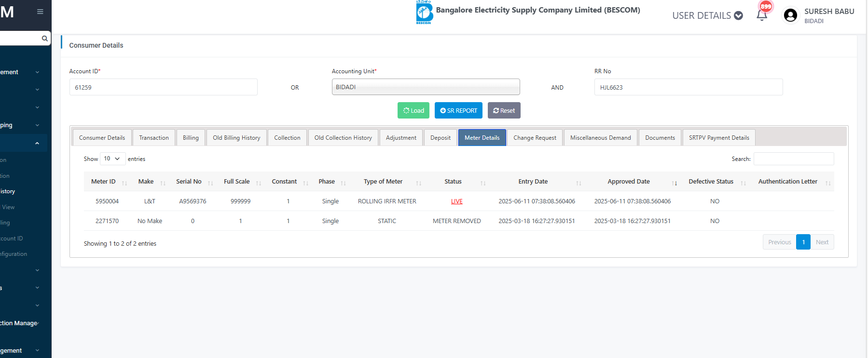The height and width of the screenshot is (358, 868).
Task: Open the Adjustment tab
Action: (401, 137)
